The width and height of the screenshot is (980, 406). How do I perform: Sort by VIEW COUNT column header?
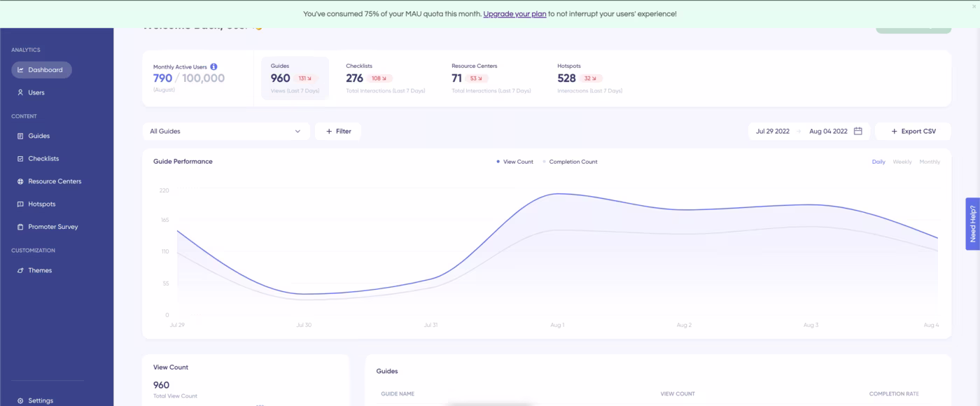coord(678,394)
